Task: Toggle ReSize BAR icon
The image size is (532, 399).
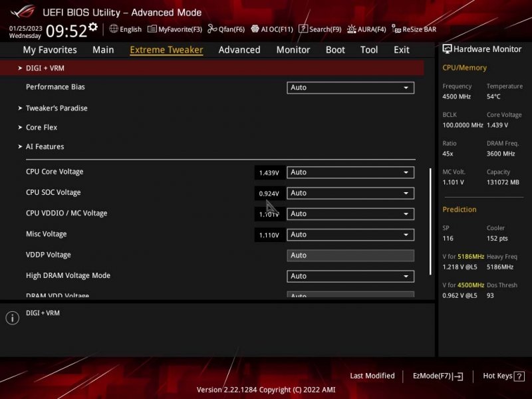Action: pyautogui.click(x=396, y=29)
